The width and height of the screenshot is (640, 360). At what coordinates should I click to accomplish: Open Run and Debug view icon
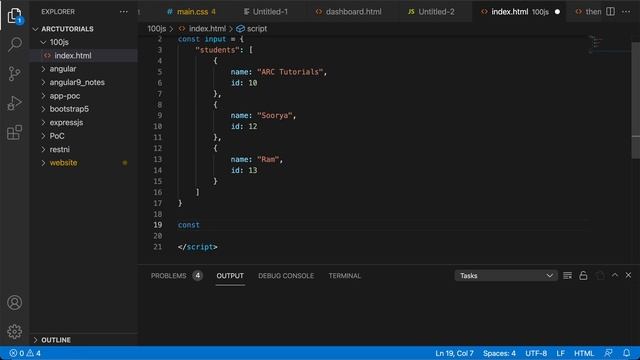15,103
